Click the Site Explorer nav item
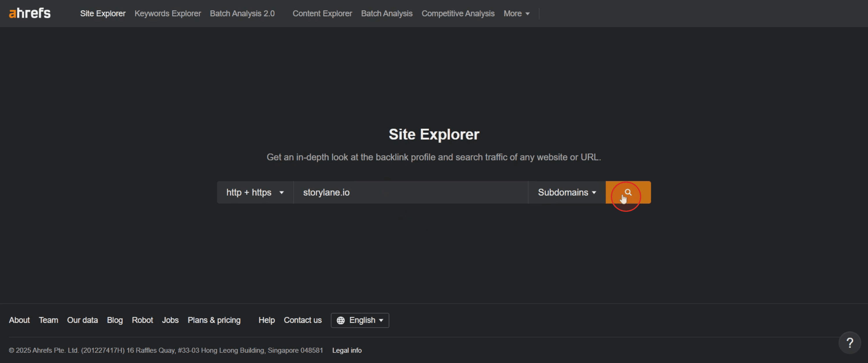868x363 pixels. pyautogui.click(x=103, y=14)
